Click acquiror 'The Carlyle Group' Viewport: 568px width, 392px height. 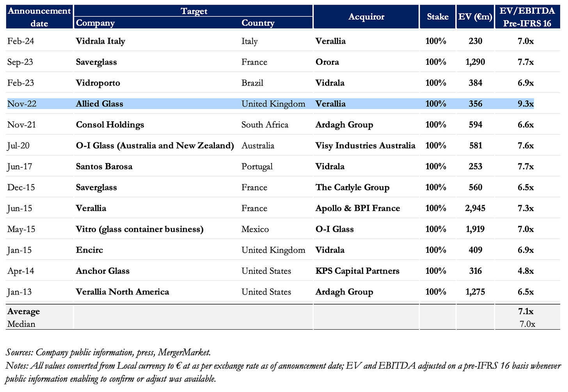[x=353, y=188]
